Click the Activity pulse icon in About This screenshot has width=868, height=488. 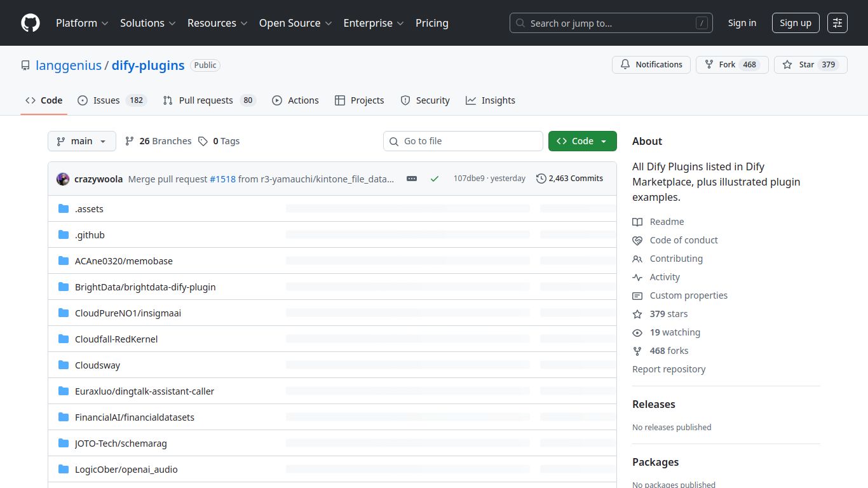(x=637, y=277)
